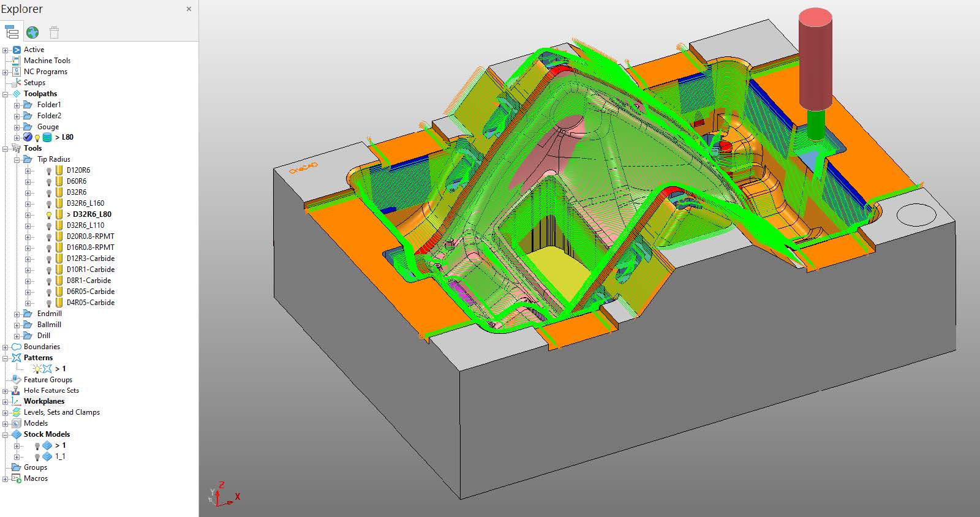Toggle light bulb for tool D32R6_L80
The width and height of the screenshot is (980, 517).
(49, 215)
